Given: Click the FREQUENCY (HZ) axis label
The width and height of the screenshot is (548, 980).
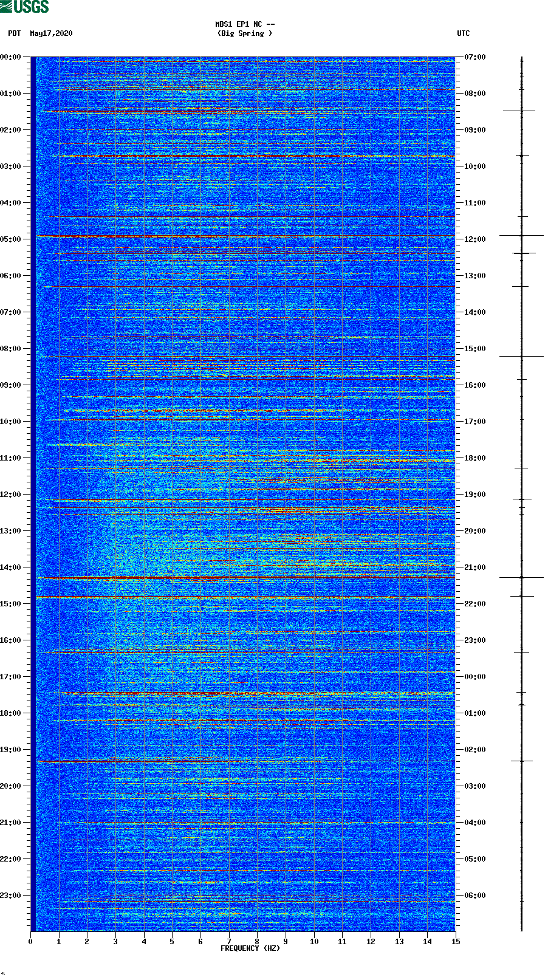Looking at the screenshot, I should (250, 948).
